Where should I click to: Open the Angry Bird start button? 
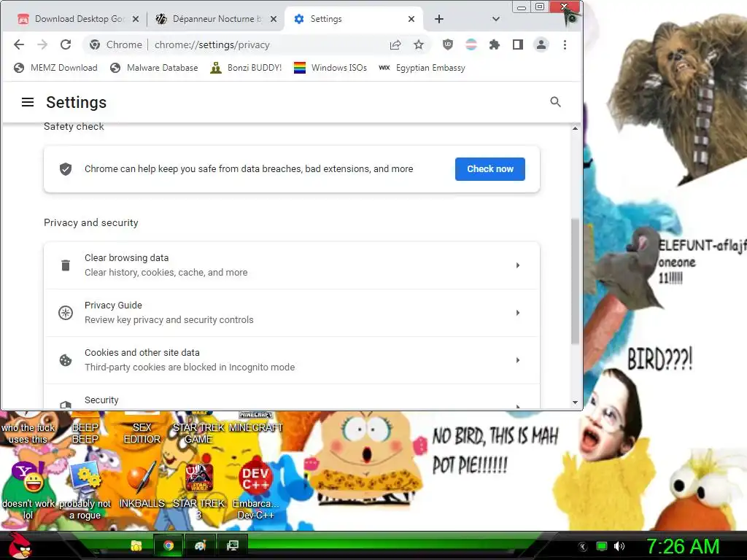point(20,545)
